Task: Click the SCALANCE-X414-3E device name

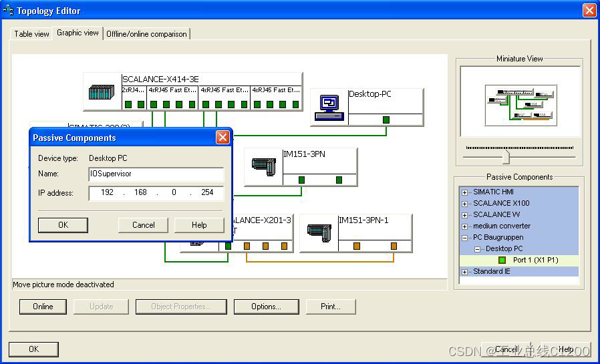Action: tap(161, 79)
